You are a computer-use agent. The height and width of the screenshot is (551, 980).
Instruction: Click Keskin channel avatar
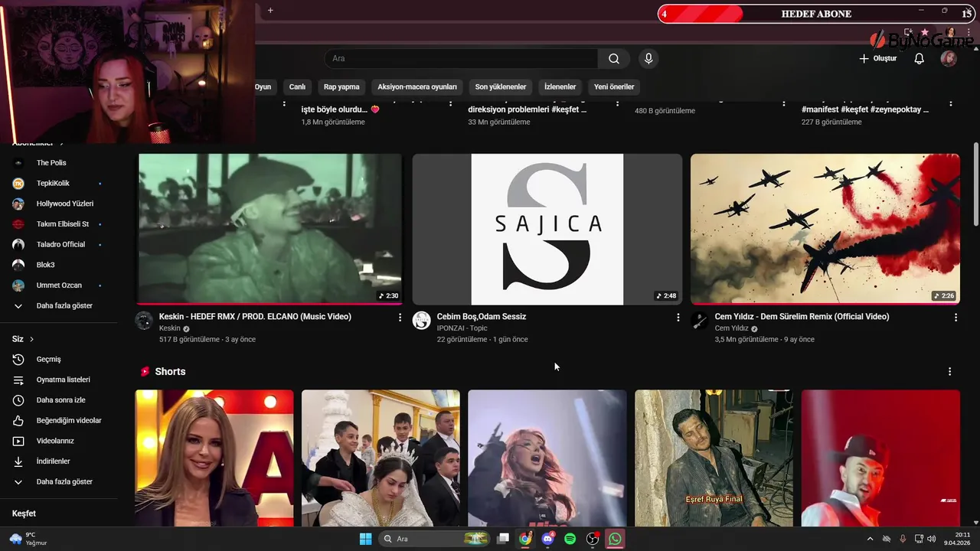tap(144, 321)
